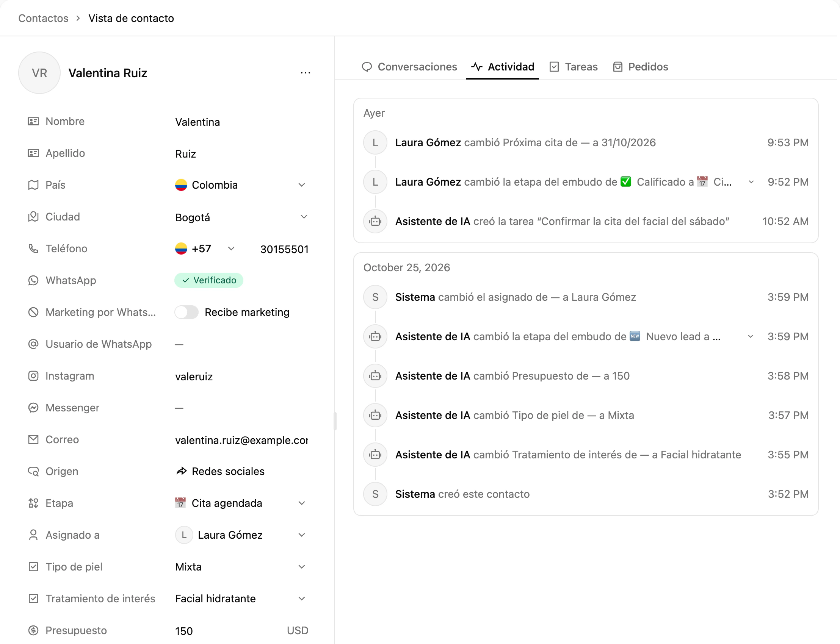The height and width of the screenshot is (644, 840).
Task: Click the Verificado WhatsApp badge
Action: point(208,280)
